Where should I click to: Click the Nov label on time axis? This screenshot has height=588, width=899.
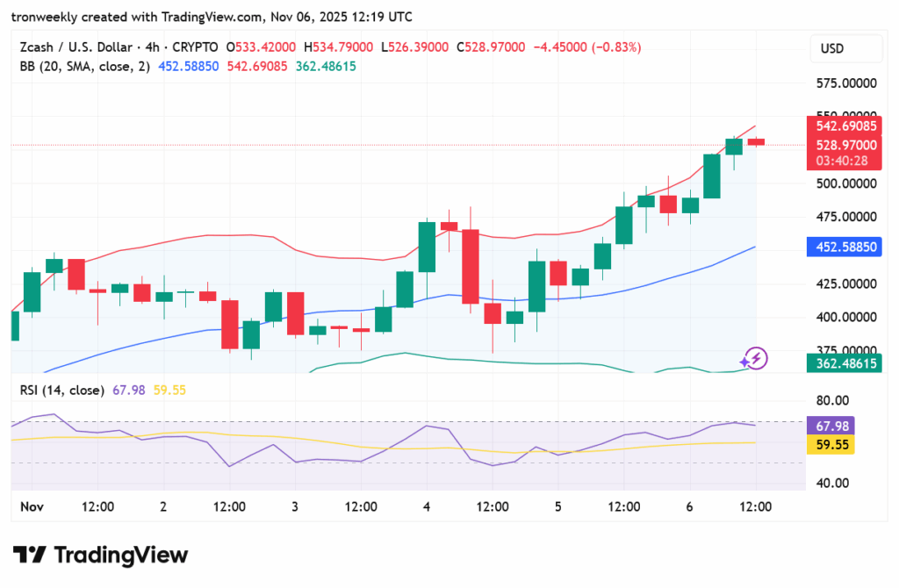point(32,506)
